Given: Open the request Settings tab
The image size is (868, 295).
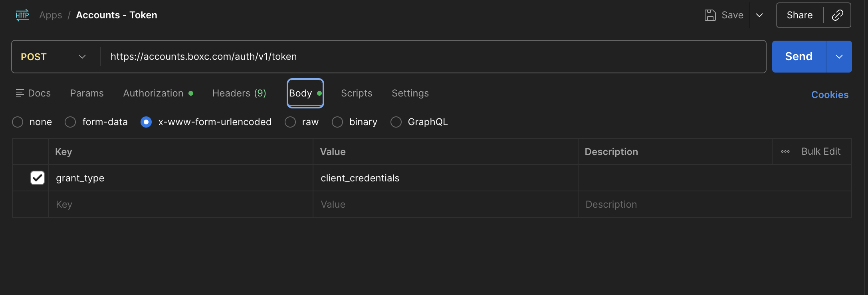Looking at the screenshot, I should point(410,93).
